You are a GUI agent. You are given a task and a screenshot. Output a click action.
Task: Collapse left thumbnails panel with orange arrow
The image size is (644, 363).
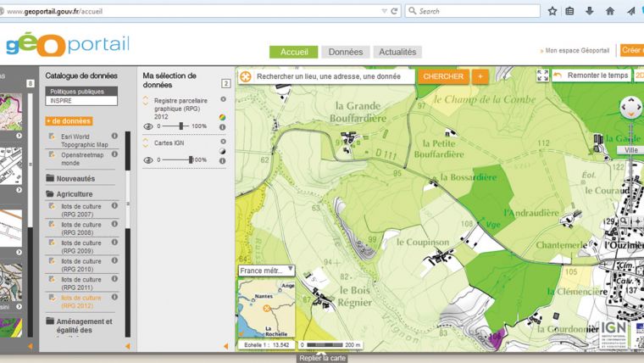(x=30, y=346)
